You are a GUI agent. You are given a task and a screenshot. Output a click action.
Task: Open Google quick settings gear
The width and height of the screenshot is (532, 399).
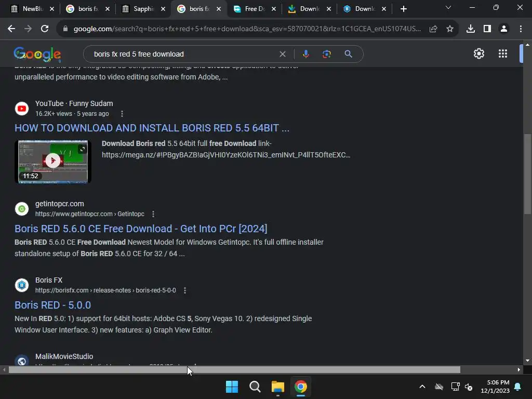click(478, 54)
